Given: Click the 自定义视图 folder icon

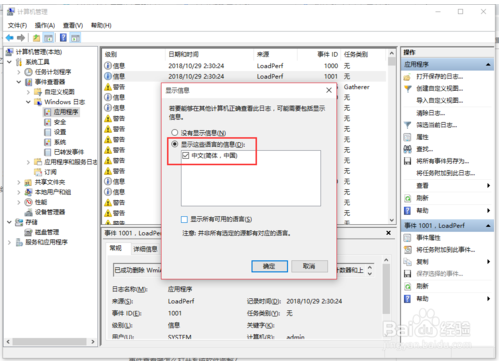Looking at the screenshot, I should (x=38, y=92).
